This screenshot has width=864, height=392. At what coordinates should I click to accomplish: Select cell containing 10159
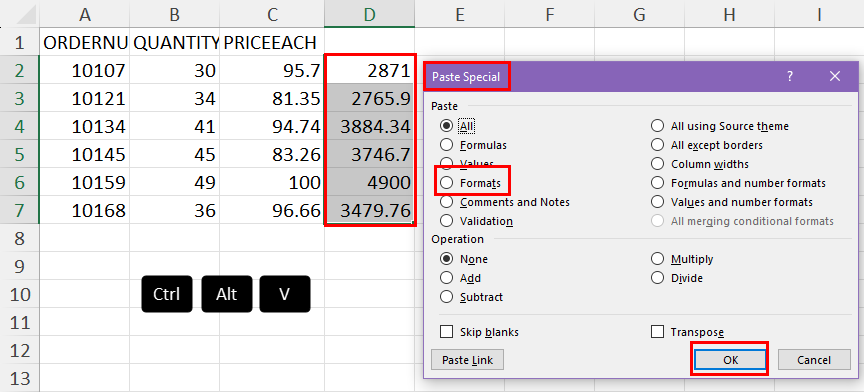point(85,182)
